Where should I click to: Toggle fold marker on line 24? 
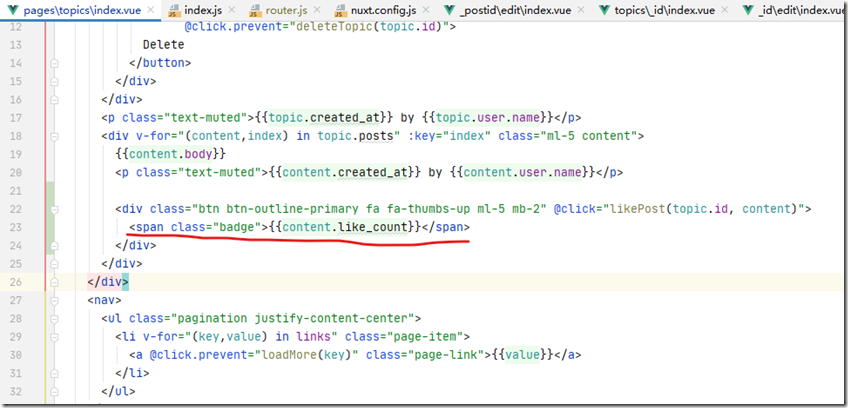54,245
